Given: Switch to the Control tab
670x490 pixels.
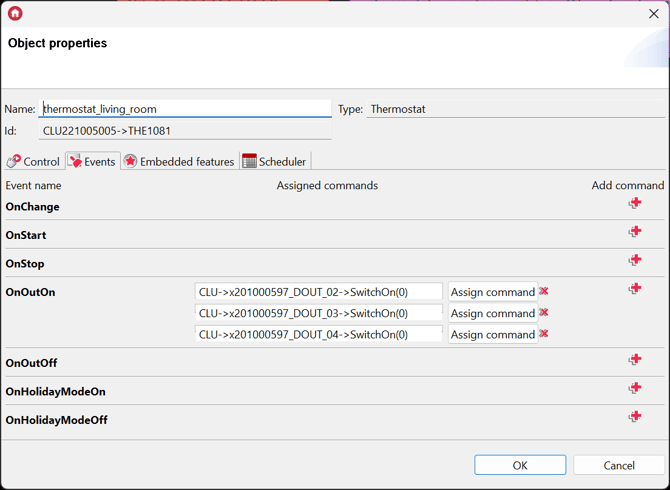Looking at the screenshot, I should (33, 161).
